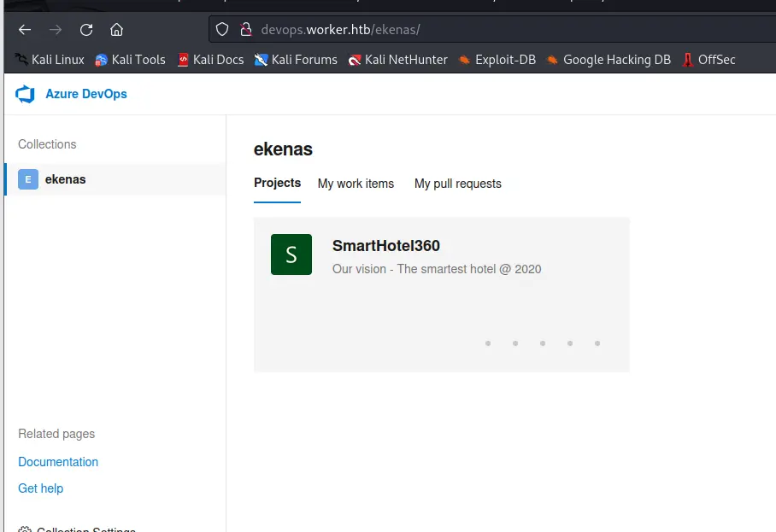Click the ekenas page heading
Image resolution: width=776 pixels, height=532 pixels.
click(283, 149)
